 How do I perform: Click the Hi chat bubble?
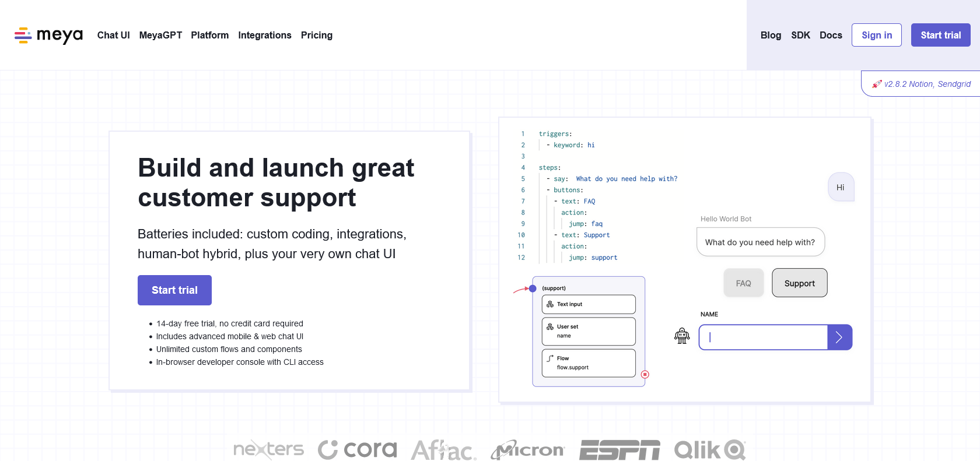click(x=841, y=187)
